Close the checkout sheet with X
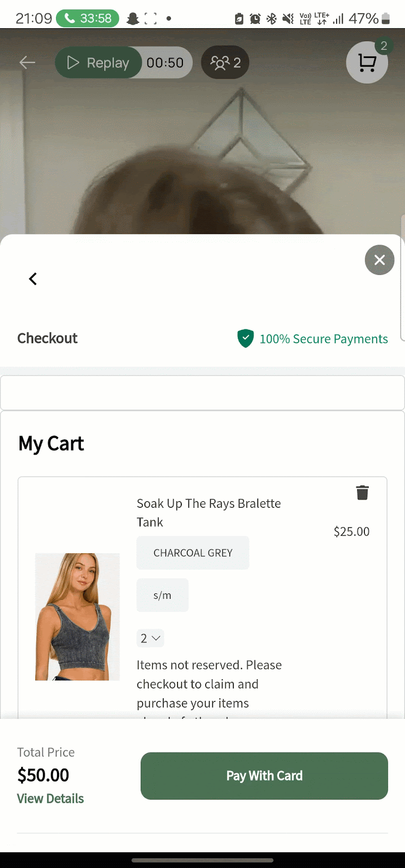The width and height of the screenshot is (405, 868). point(379,260)
